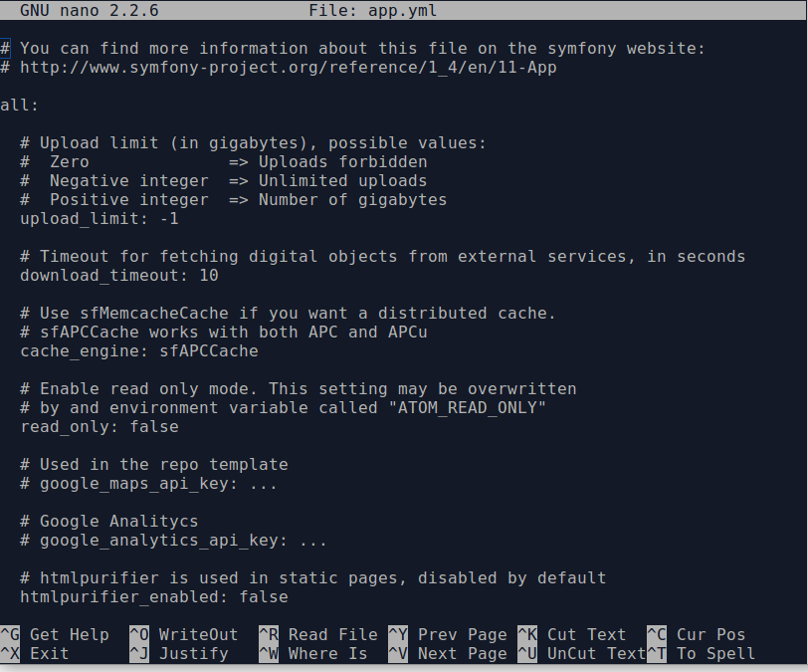The height and width of the screenshot is (672, 808).
Task: Select the Read File shortcut
Action: tap(332, 634)
